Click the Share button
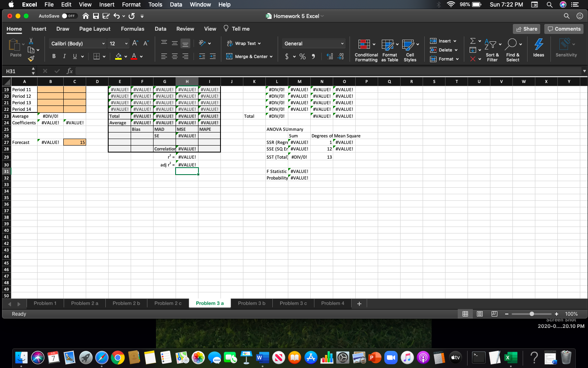Screen dimensions: 588x368 pyautogui.click(x=526, y=29)
